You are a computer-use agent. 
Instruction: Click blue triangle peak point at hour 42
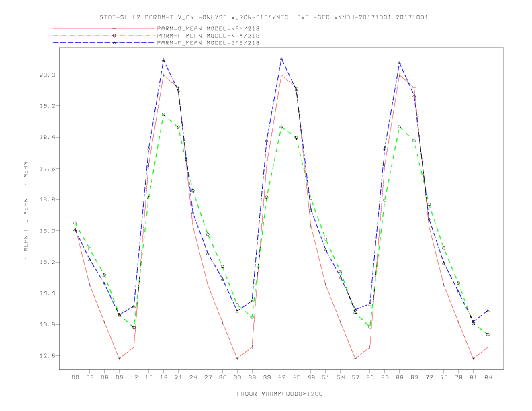pyautogui.click(x=281, y=59)
